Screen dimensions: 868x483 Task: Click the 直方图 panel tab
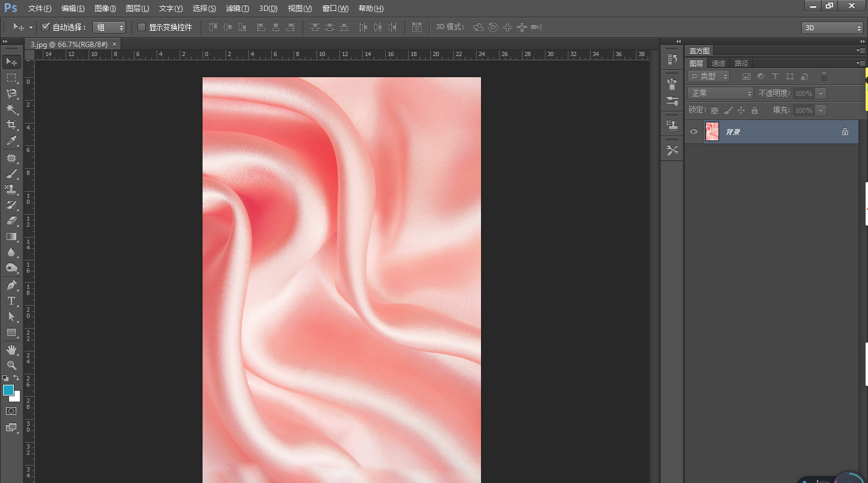(x=700, y=51)
